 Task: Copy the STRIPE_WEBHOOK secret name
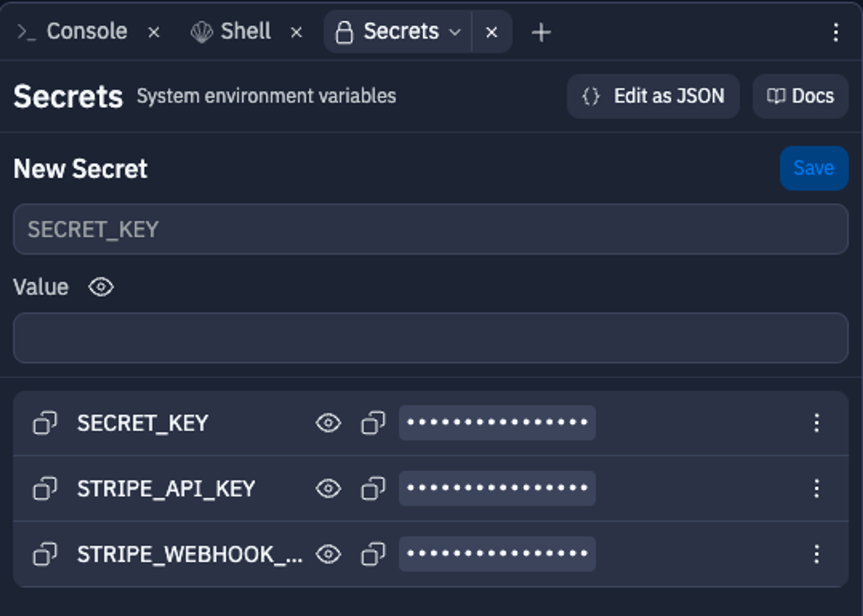click(44, 554)
